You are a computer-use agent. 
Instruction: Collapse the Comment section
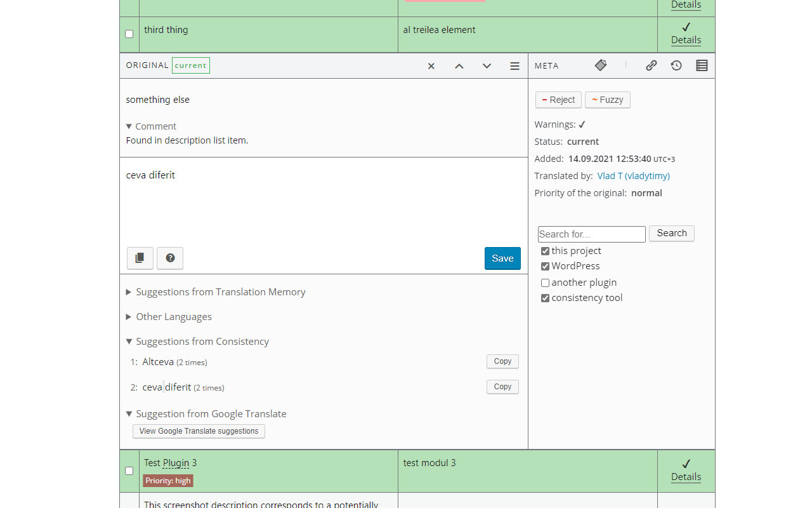point(151,126)
